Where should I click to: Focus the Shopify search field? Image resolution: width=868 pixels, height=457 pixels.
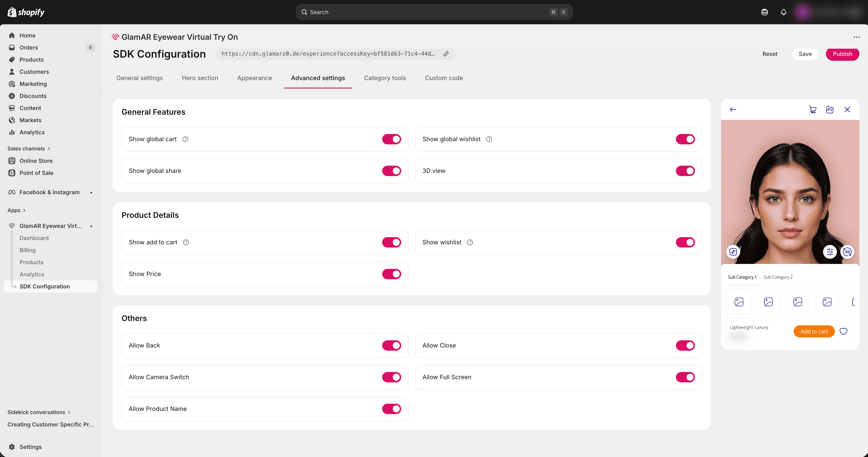pyautogui.click(x=434, y=12)
